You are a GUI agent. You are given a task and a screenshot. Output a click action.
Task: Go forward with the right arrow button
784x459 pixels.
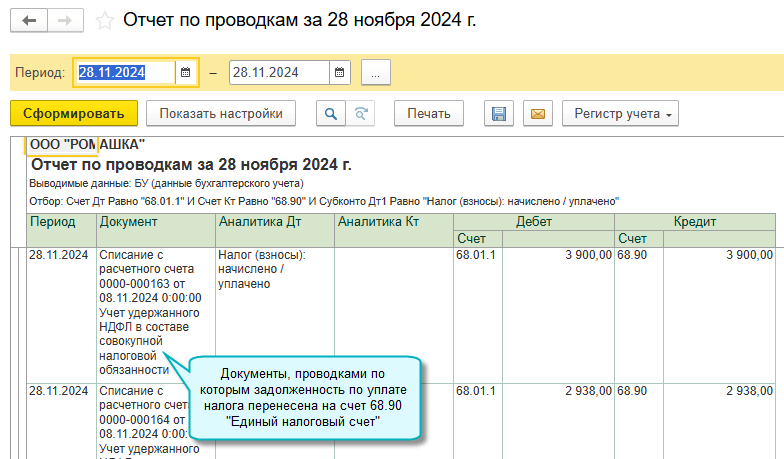66,20
